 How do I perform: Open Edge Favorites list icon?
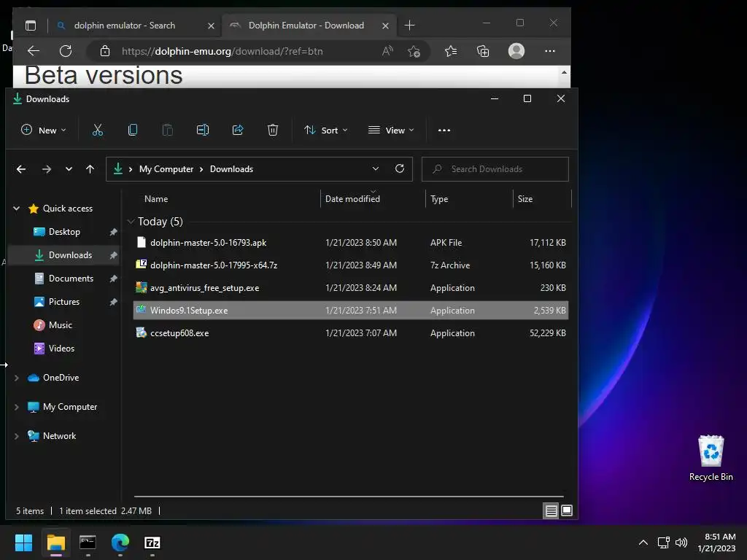451,51
